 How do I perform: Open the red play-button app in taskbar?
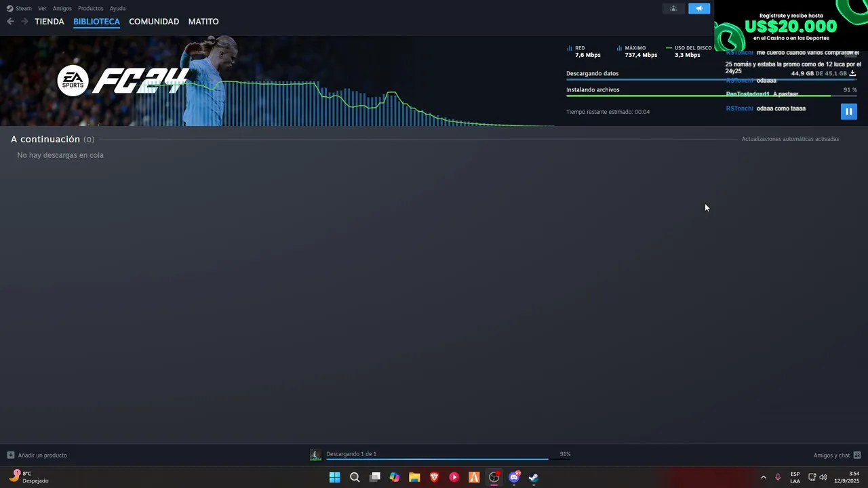click(454, 477)
